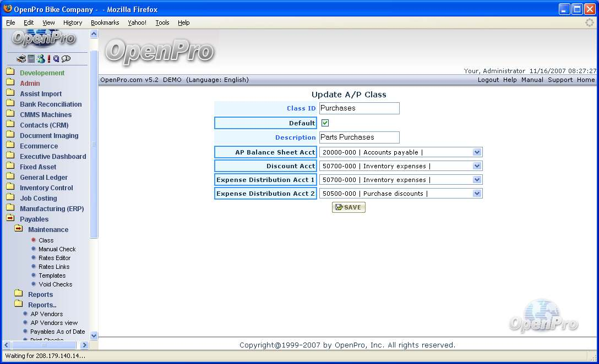Open the General Ledger folder icon
This screenshot has width=599, height=364.
click(10, 177)
